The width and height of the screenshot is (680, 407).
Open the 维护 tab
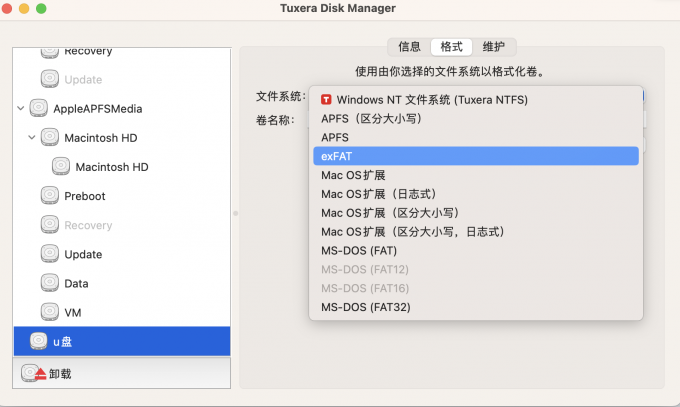[494, 46]
